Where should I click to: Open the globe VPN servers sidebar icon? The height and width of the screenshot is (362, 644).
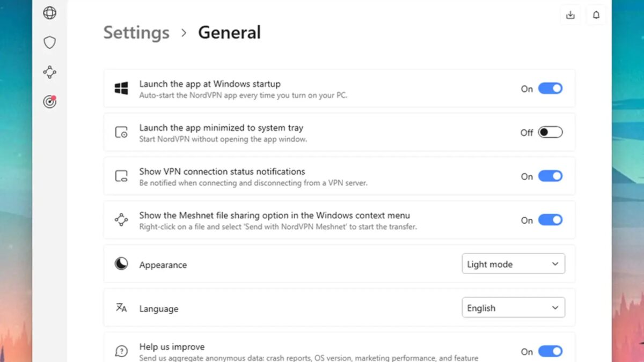click(50, 13)
